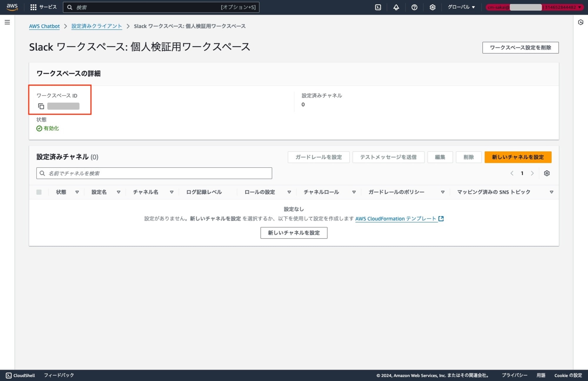Click orange 新しいチャネルを設定 button
This screenshot has height=381, width=588.
(518, 157)
